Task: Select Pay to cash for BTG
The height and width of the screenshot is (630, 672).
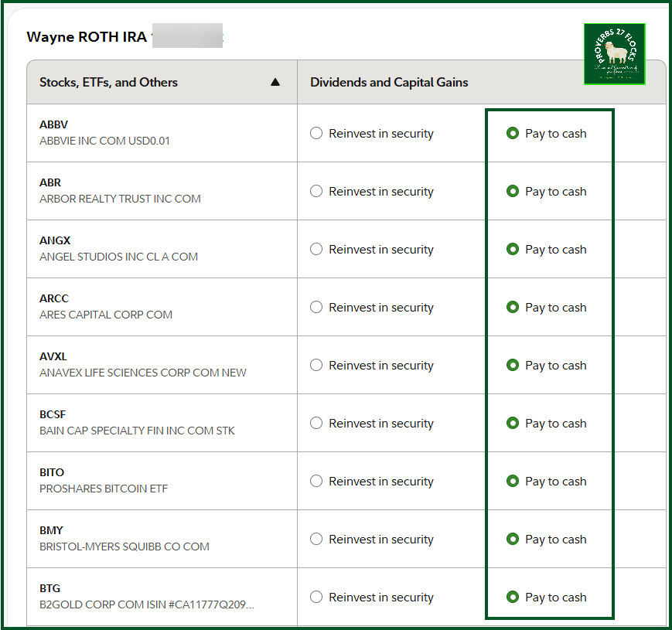Action: (512, 597)
